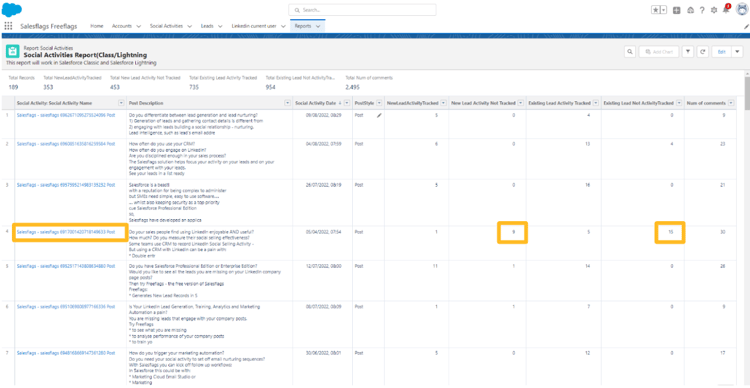The image size is (750, 388).
Task: Click Total Records value 109
Action: tap(13, 87)
